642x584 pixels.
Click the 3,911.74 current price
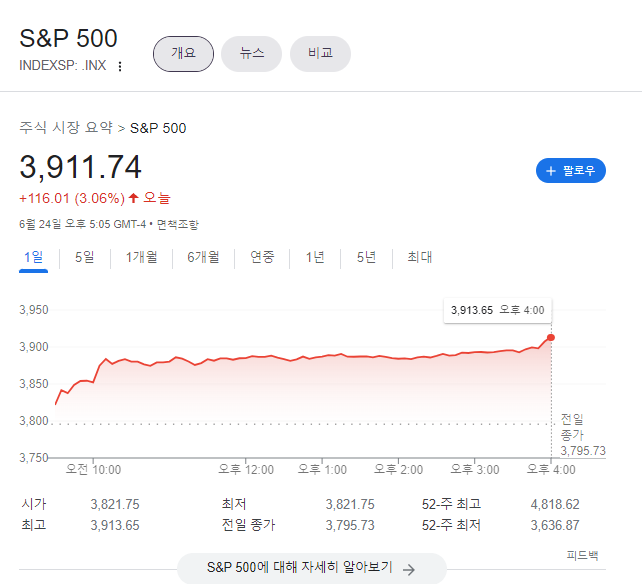(80, 167)
